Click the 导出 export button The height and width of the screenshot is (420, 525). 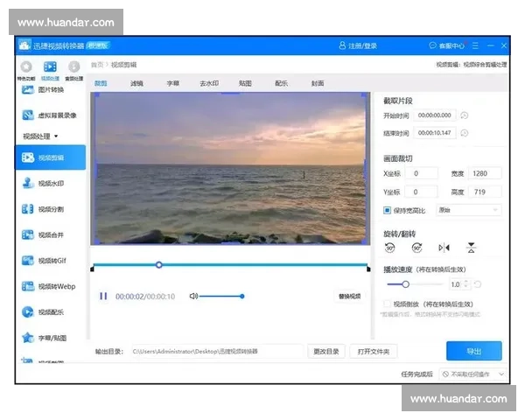pyautogui.click(x=473, y=351)
